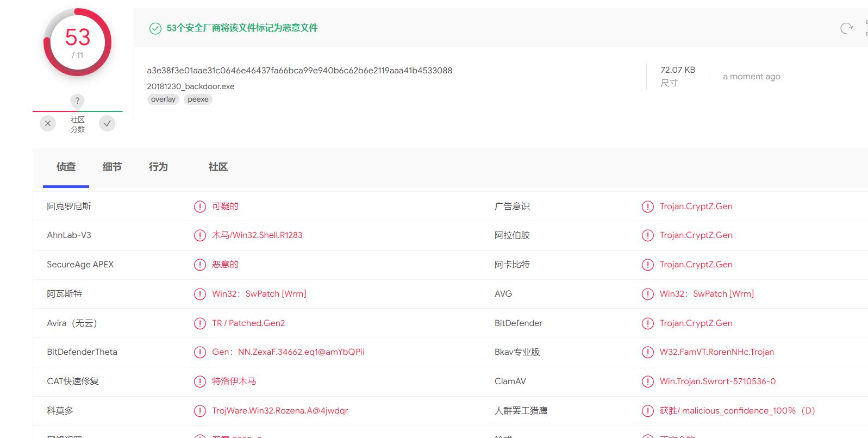Click the 科莫多 vendor name

coord(60,411)
